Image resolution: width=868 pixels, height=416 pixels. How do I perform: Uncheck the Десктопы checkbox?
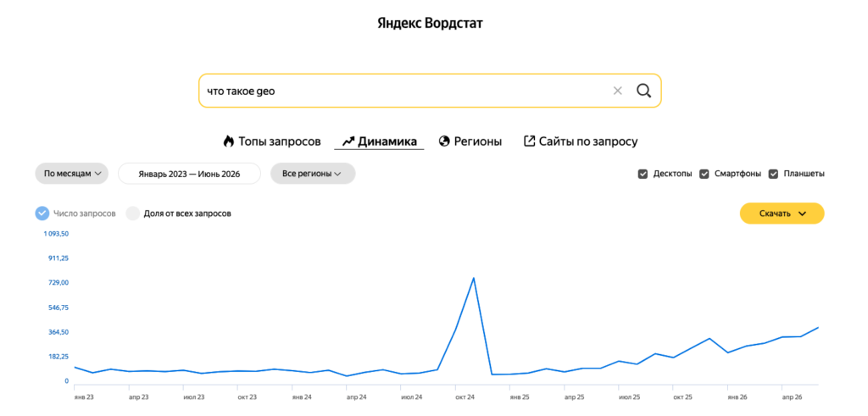[643, 174]
